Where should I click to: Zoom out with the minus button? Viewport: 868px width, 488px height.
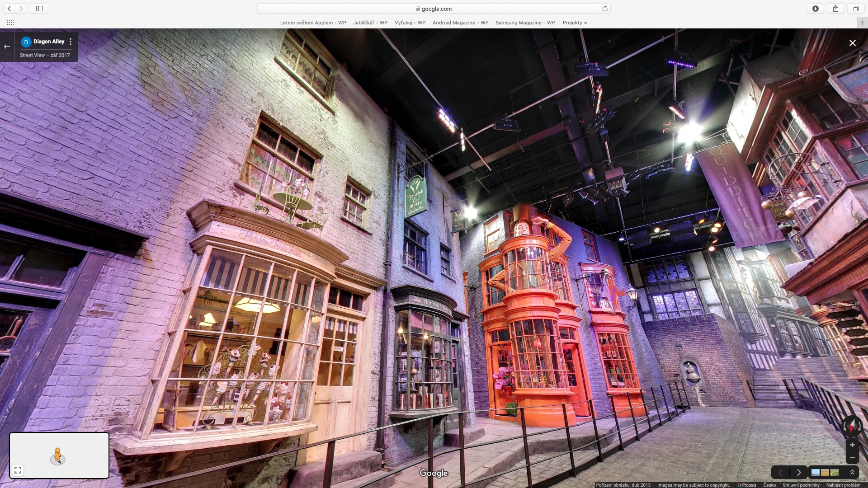pos(852,458)
